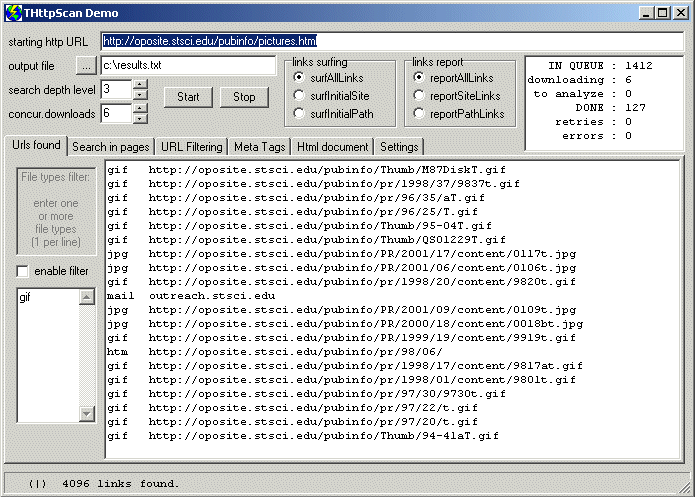Viewport: 695px width, 497px height.
Task: Open the Search in pages tab
Action: coord(111,147)
